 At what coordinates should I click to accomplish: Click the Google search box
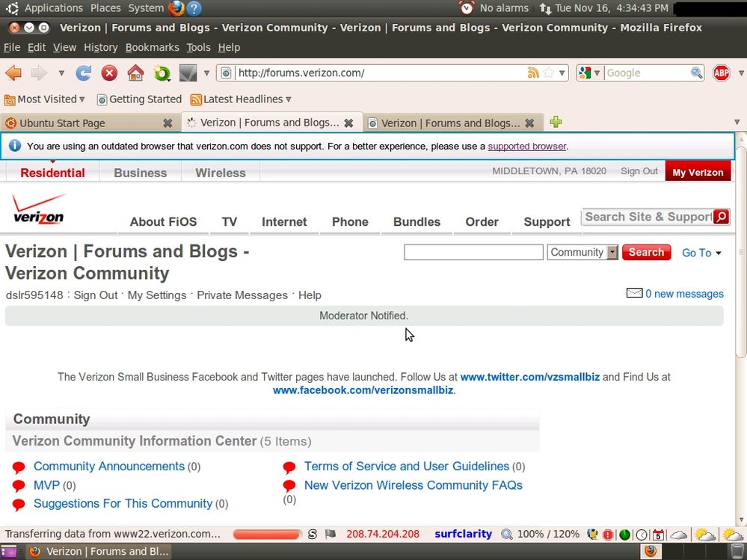tap(647, 73)
